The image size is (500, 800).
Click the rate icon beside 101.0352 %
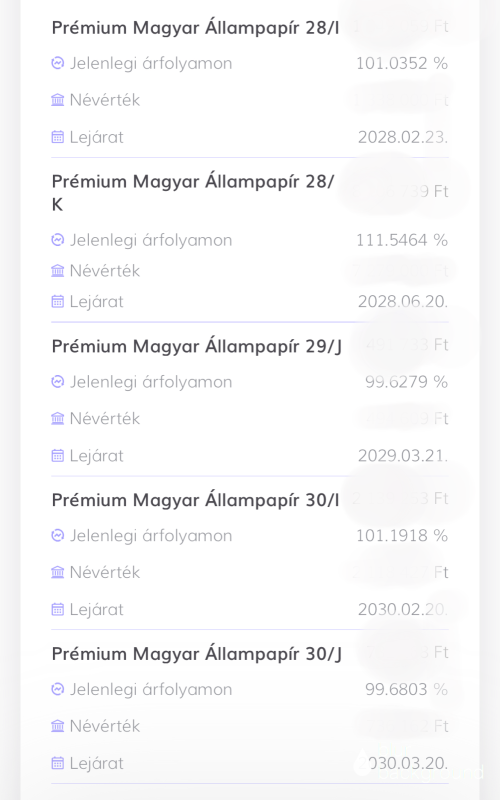[x=58, y=63]
